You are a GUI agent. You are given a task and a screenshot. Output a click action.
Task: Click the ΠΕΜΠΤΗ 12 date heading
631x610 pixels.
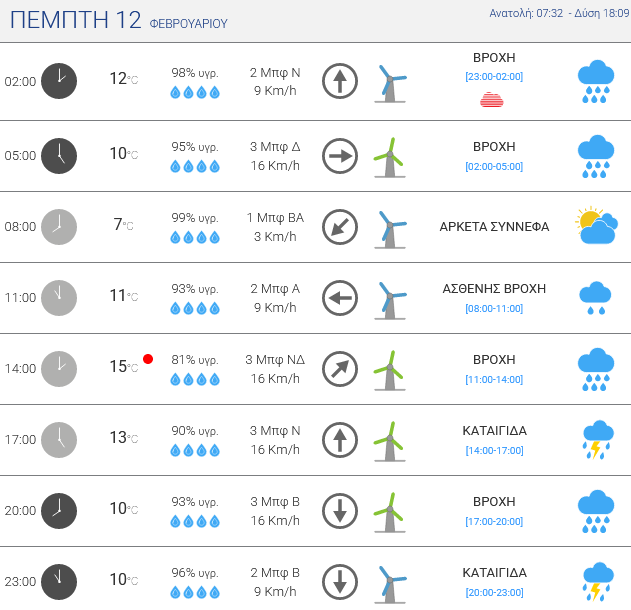75,20
